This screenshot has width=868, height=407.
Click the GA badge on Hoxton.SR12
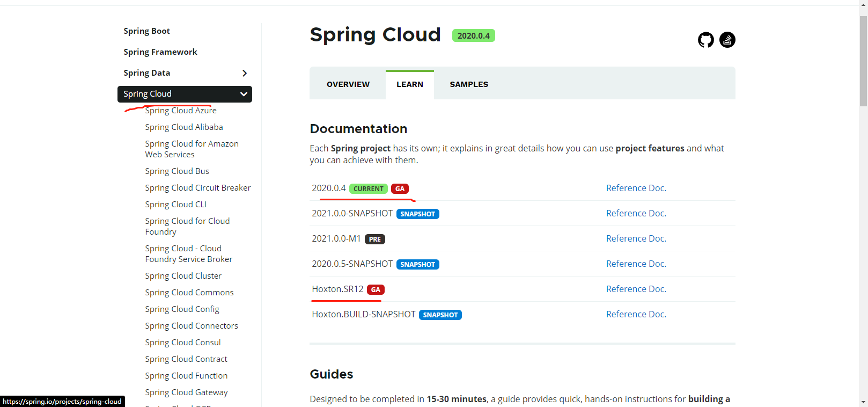click(376, 289)
